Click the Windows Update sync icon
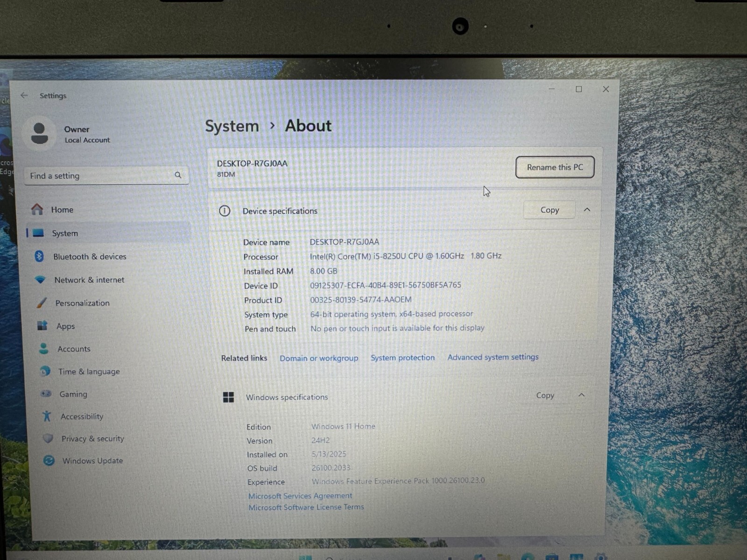 point(49,461)
